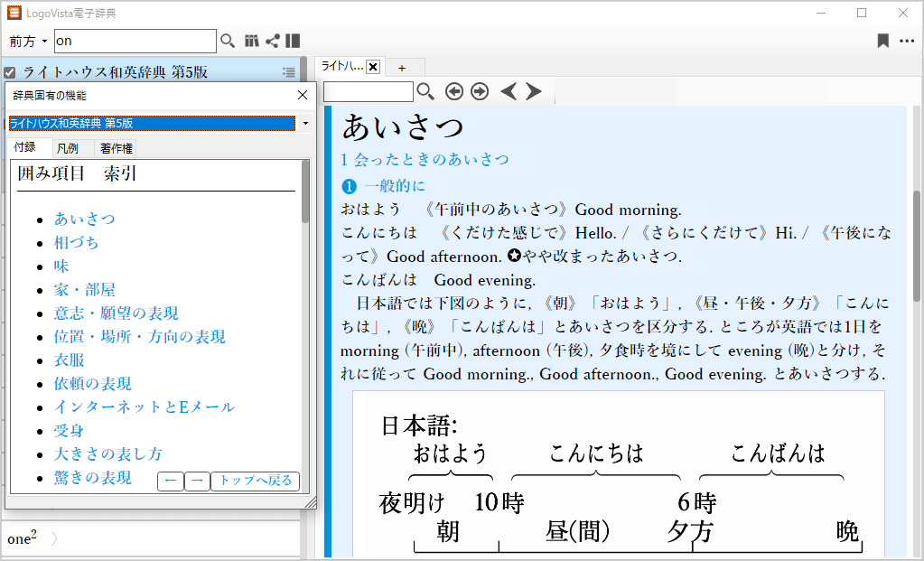
Task: Click the あいさつ article title
Action: [403, 127]
